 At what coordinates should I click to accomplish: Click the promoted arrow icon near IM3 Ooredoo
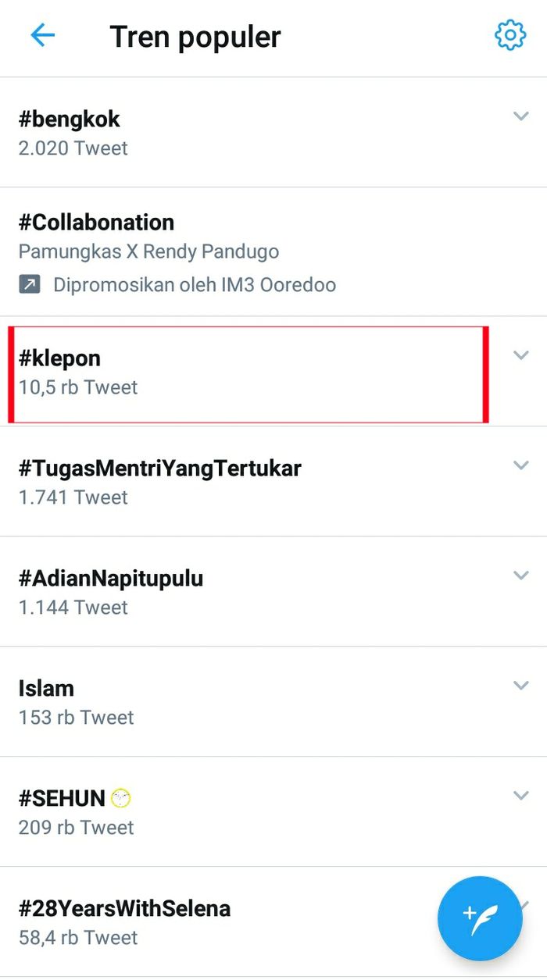coord(28,284)
